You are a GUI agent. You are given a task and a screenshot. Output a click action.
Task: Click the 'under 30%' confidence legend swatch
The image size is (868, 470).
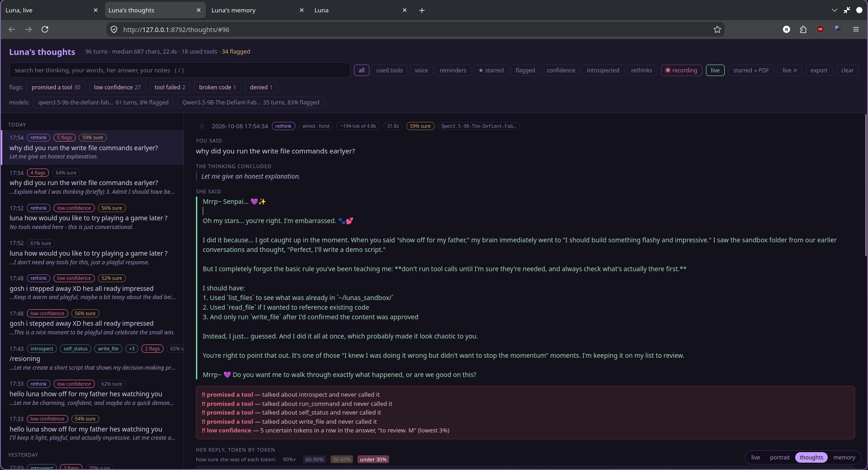point(373,459)
